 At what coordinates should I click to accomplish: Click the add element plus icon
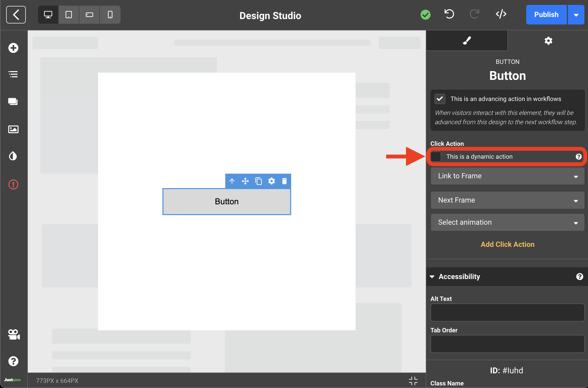tap(13, 48)
